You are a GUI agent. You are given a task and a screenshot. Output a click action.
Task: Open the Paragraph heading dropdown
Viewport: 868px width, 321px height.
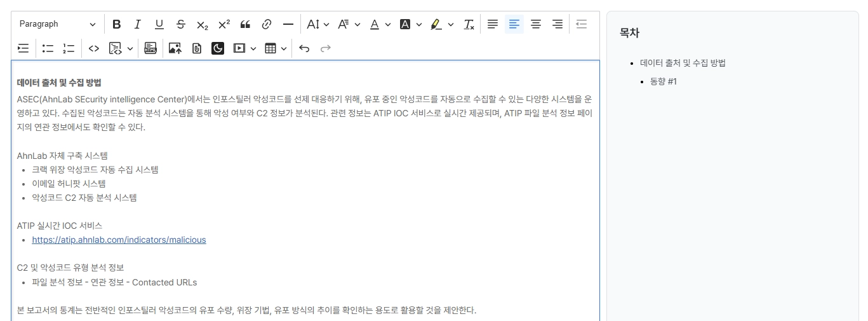click(x=57, y=24)
